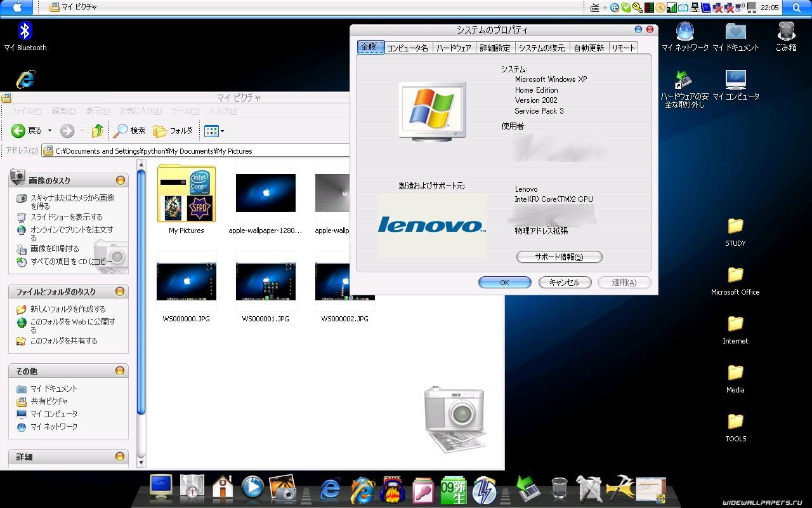Collapse the 画像のタスク panel
812x508 pixels.
120,180
